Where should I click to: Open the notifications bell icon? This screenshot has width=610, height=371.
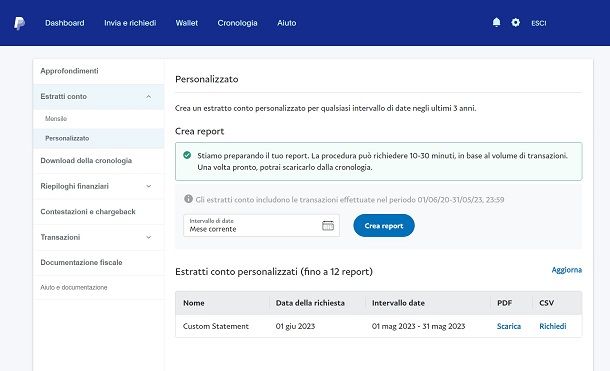[496, 23]
